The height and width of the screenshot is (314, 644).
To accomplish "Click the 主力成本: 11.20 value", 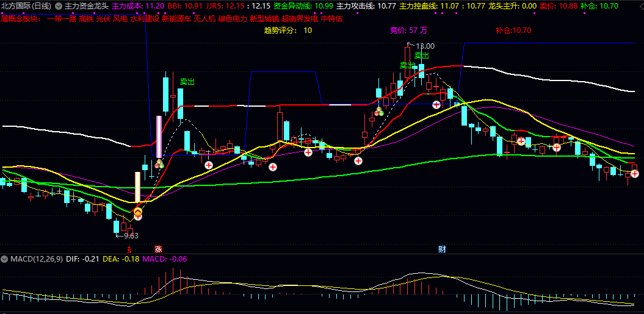I will click(139, 6).
